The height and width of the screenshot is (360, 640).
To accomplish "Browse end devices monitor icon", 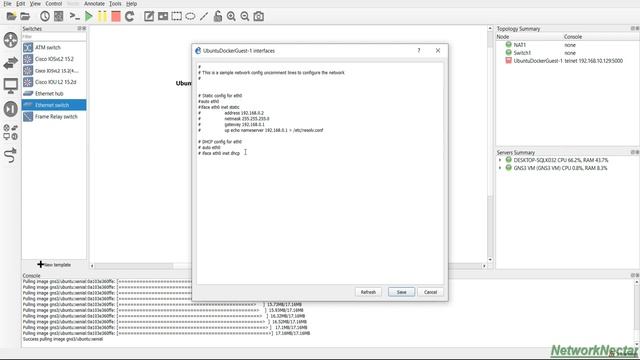I will pos(11,86).
